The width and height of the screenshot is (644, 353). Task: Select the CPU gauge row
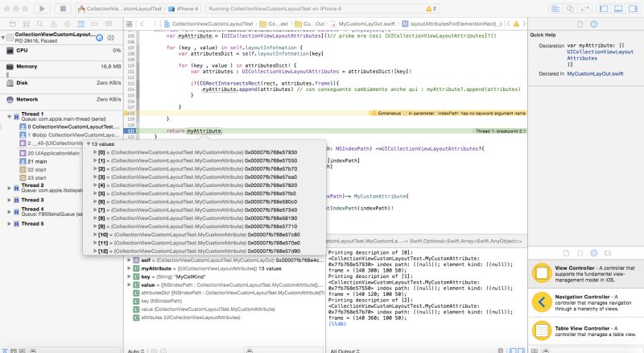pyautogui.click(x=62, y=51)
